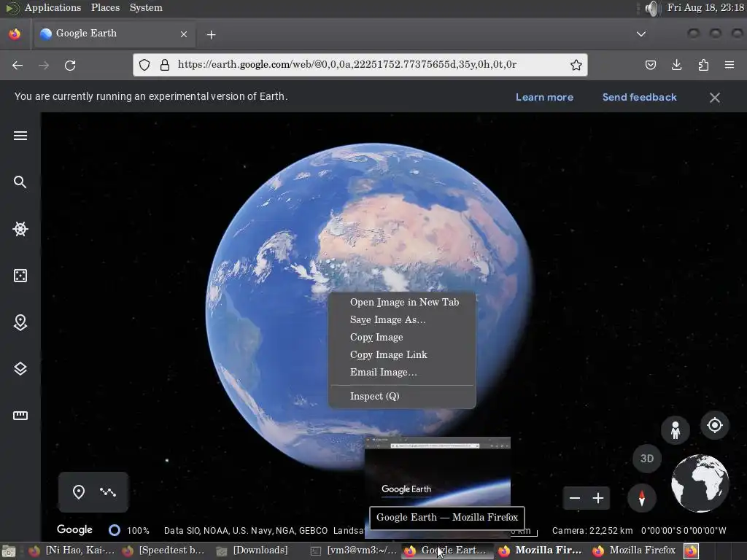Screen dimensions: 747x560
Task: Open the Google Earth hamburger menu
Action: click(x=20, y=136)
